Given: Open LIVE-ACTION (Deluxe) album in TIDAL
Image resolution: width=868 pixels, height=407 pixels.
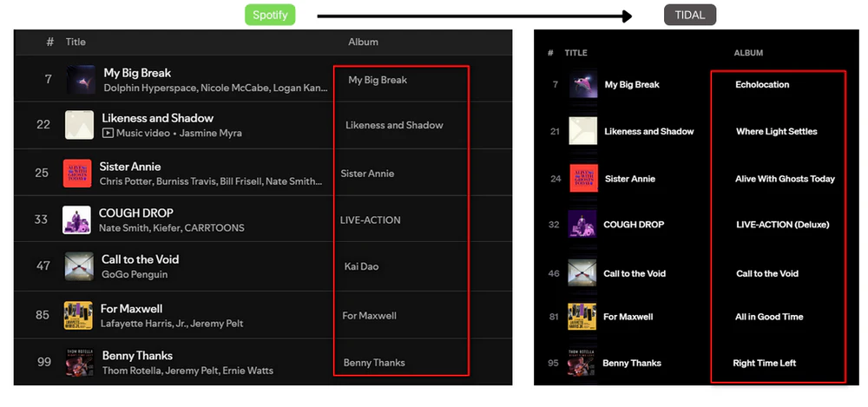Looking at the screenshot, I should click(783, 225).
